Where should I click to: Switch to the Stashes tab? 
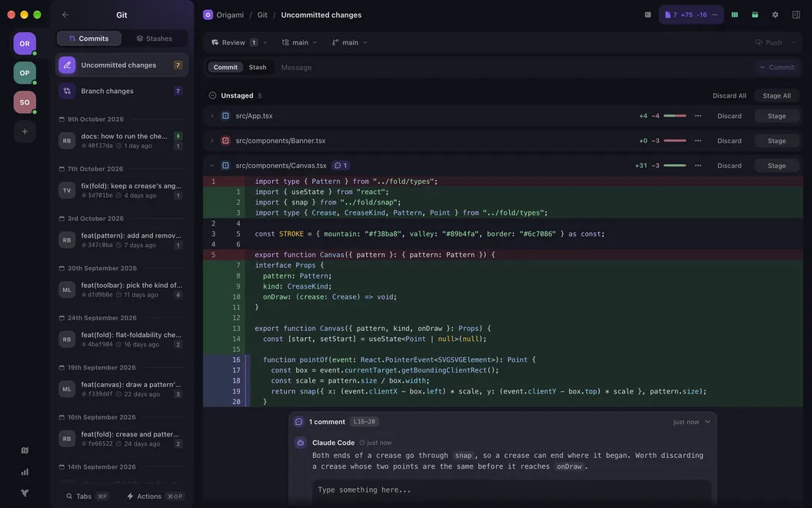point(155,38)
